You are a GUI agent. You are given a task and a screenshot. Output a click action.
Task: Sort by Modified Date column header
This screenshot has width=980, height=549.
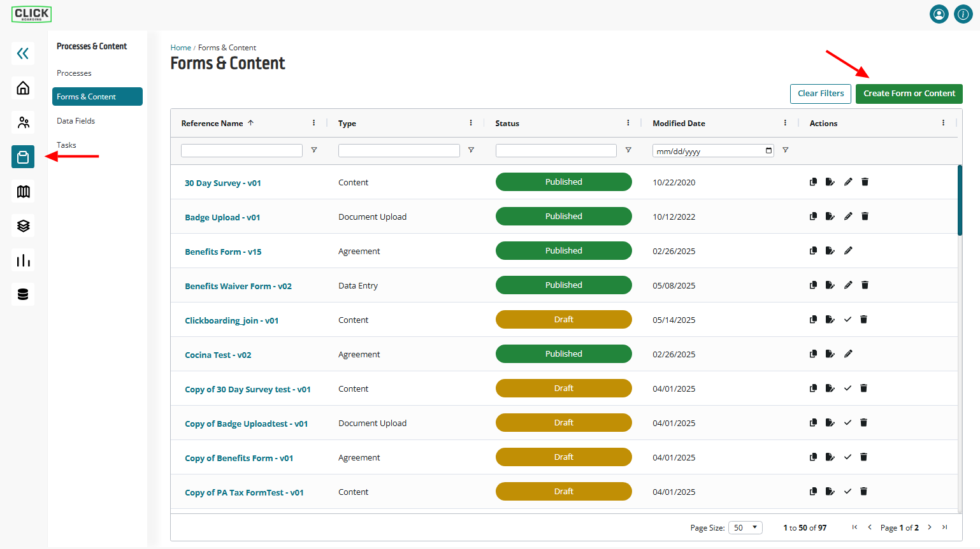(x=679, y=124)
